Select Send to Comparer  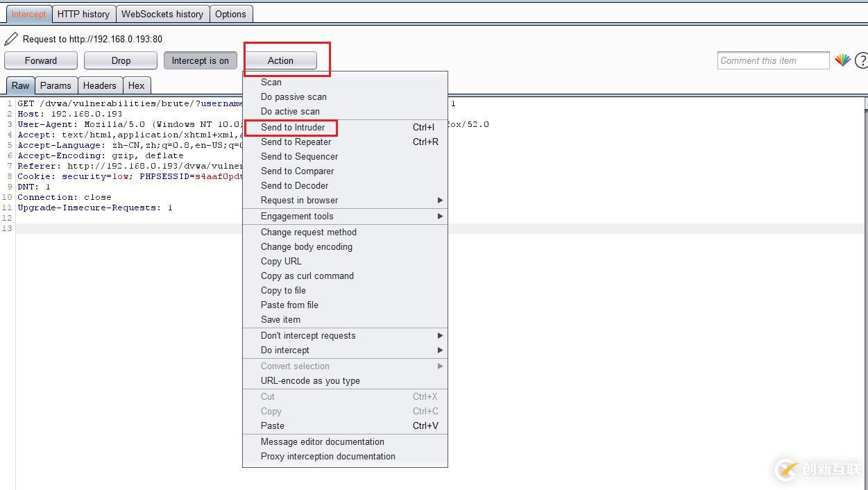point(345,171)
